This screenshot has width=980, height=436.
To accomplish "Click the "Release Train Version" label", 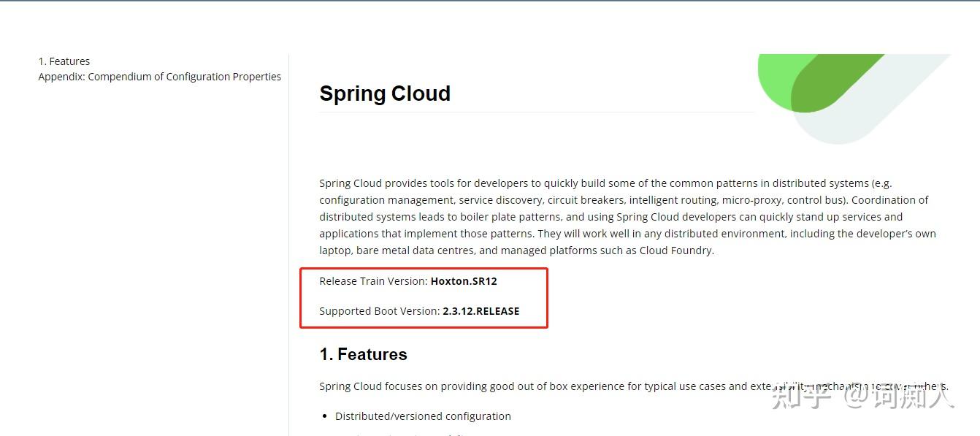I will tap(373, 281).
